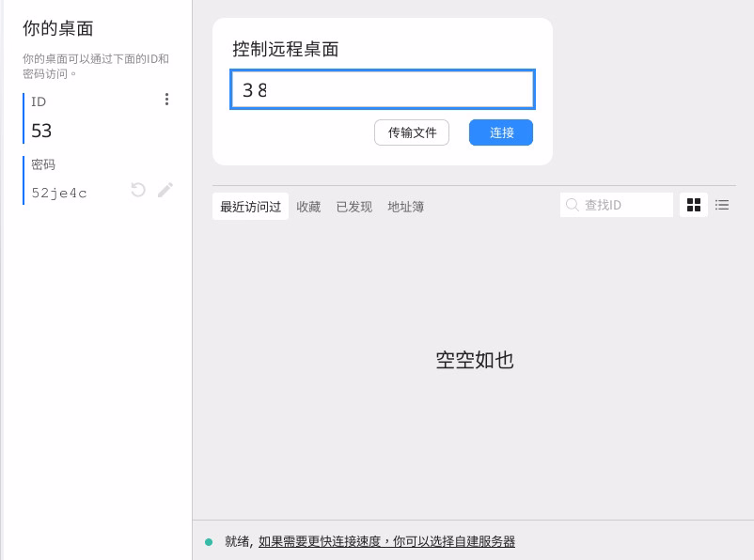This screenshot has width=754, height=560.
Task: Click the pencil icon to edit password
Action: point(165,190)
